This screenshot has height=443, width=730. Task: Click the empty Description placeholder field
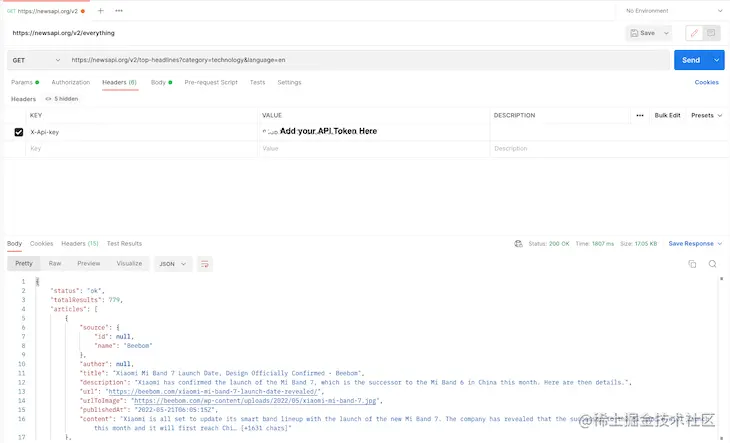coord(609,148)
